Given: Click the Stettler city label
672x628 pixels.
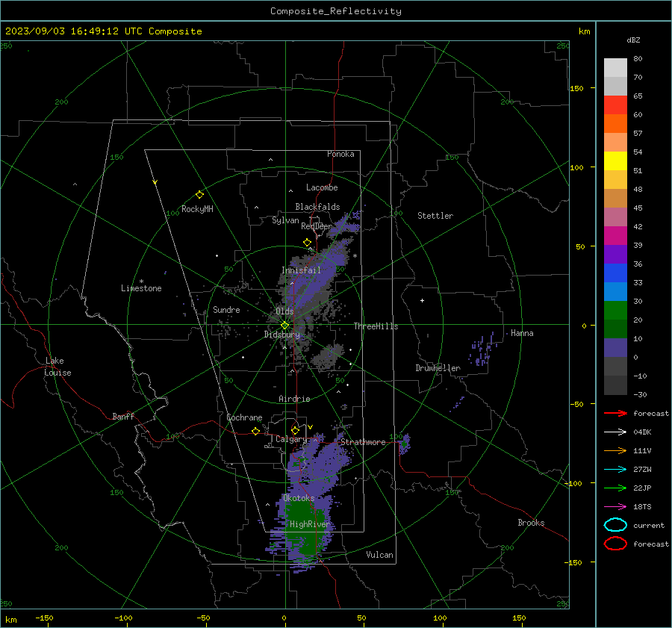Looking at the screenshot, I should [x=435, y=216].
